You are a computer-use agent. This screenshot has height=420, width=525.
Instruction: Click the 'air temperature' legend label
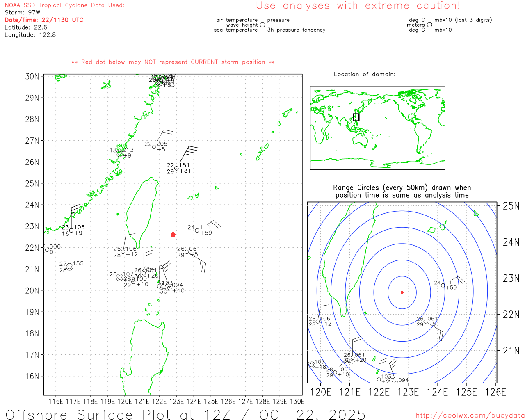coord(237,20)
